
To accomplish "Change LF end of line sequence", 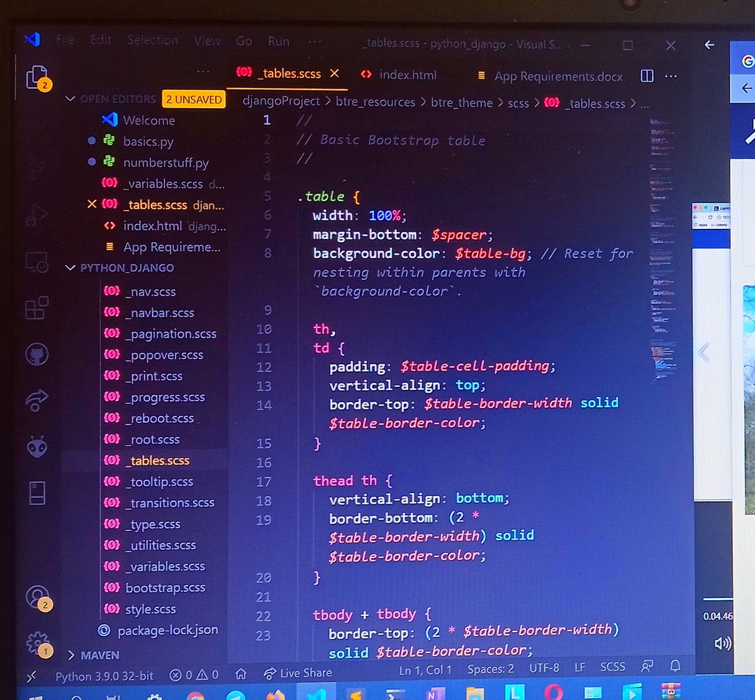I will coord(579,667).
